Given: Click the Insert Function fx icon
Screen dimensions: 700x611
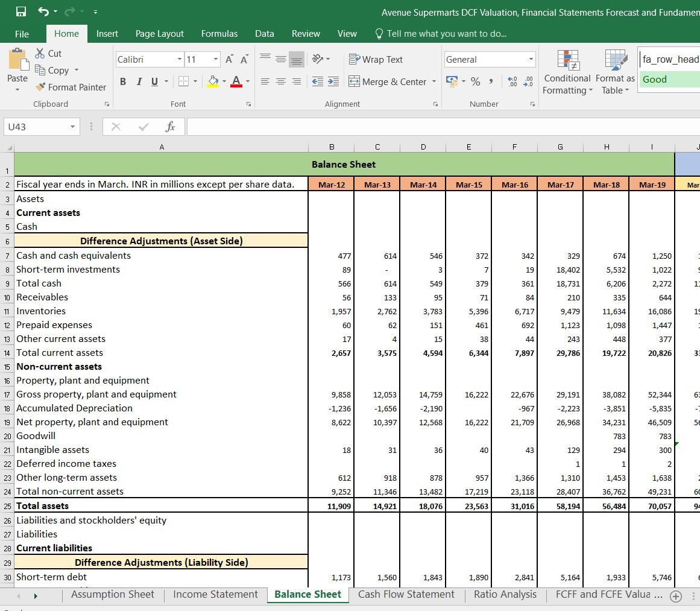Looking at the screenshot, I should click(x=170, y=127).
